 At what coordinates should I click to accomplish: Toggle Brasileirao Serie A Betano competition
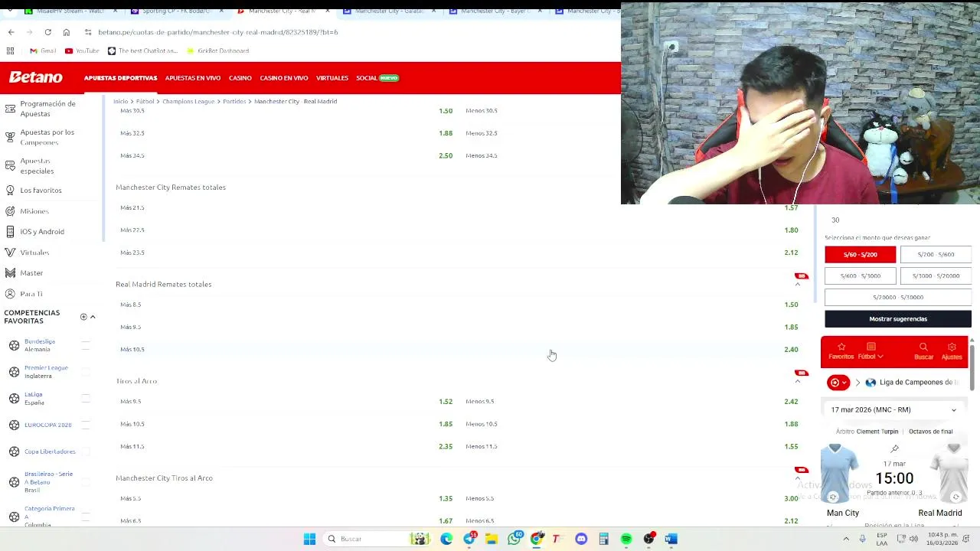[86, 481]
